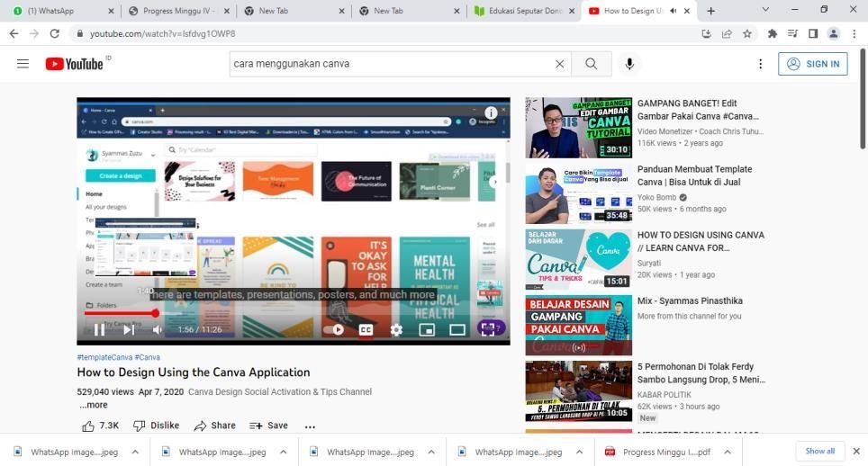Open channel Canva Design Social Activation
Screen dimensions: 868x466
point(279,392)
